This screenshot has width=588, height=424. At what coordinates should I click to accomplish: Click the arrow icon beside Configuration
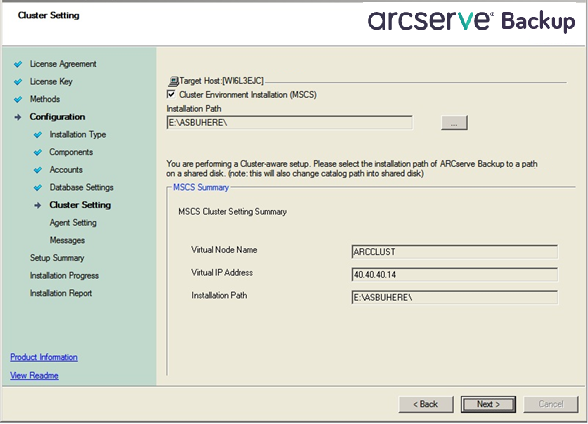point(18,117)
